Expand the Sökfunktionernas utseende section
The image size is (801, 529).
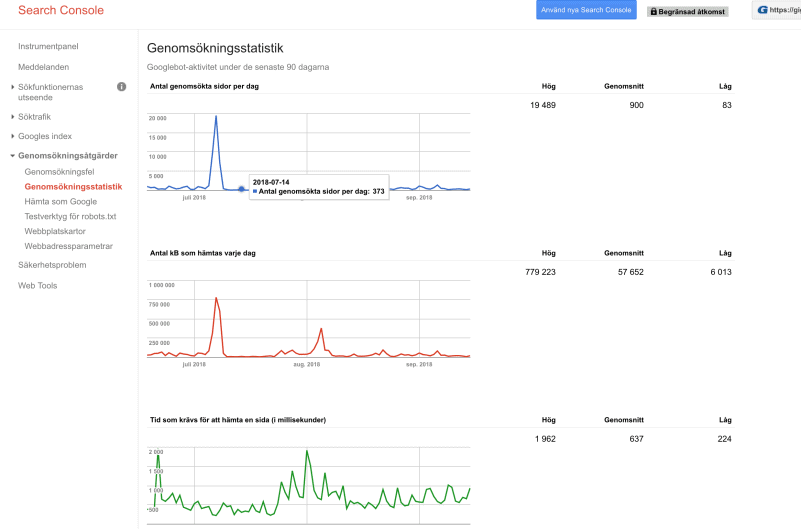coord(12,87)
